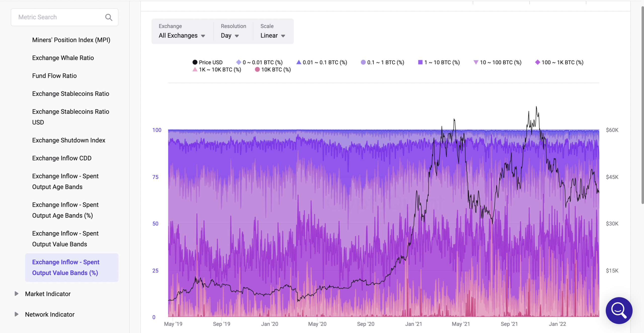Open the chat support bubble icon

(x=619, y=310)
